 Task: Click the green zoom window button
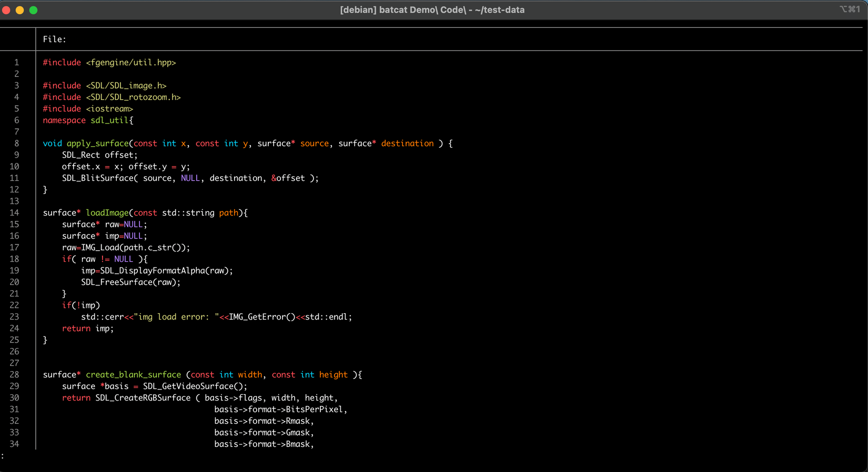[33, 10]
